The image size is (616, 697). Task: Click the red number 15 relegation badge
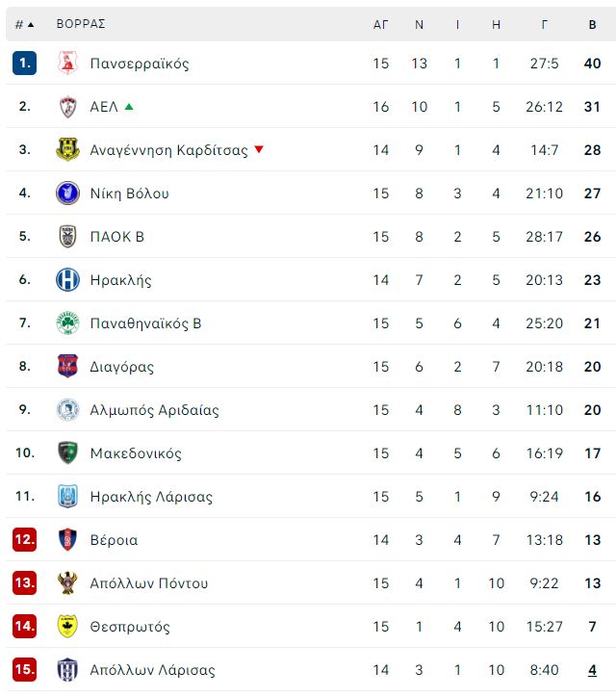(x=24, y=669)
